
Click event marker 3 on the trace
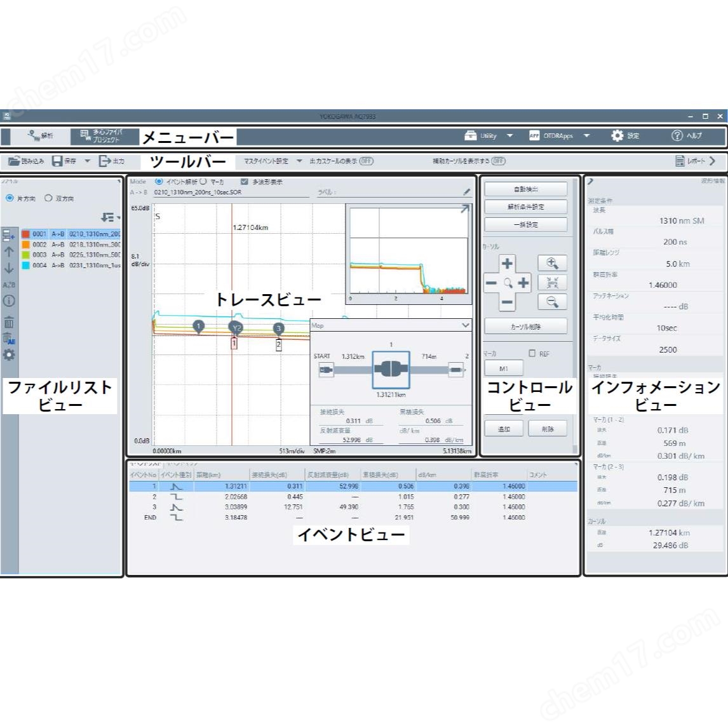tap(279, 328)
